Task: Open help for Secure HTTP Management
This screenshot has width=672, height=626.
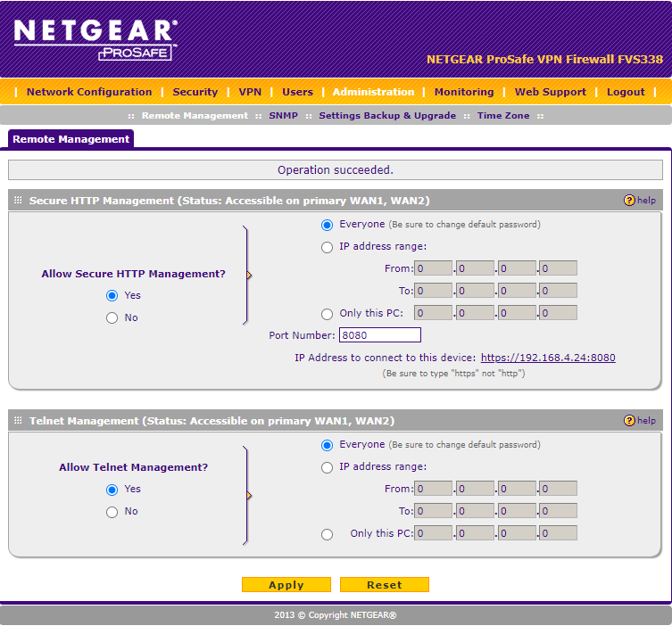Action: click(x=640, y=201)
